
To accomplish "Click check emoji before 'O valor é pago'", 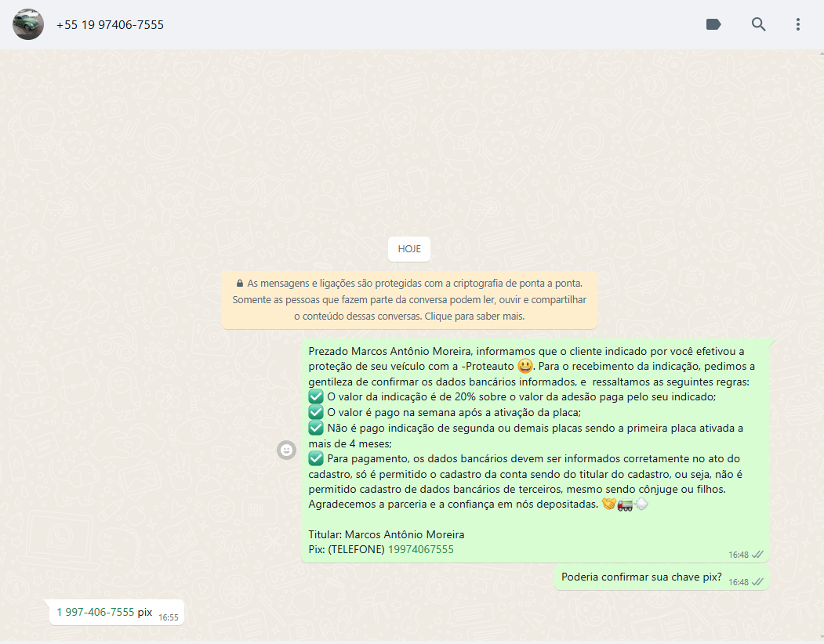I will [x=316, y=412].
